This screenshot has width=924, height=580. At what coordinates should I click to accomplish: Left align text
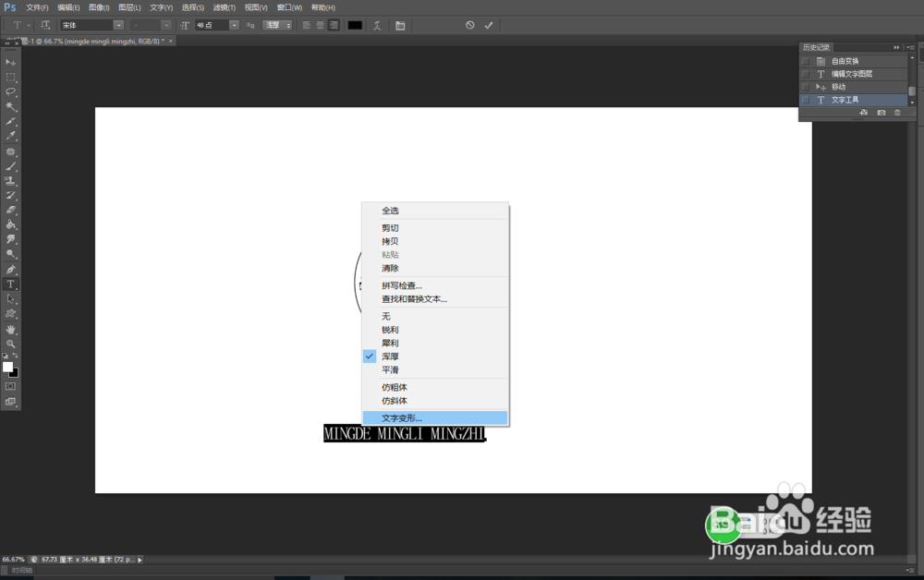click(307, 25)
